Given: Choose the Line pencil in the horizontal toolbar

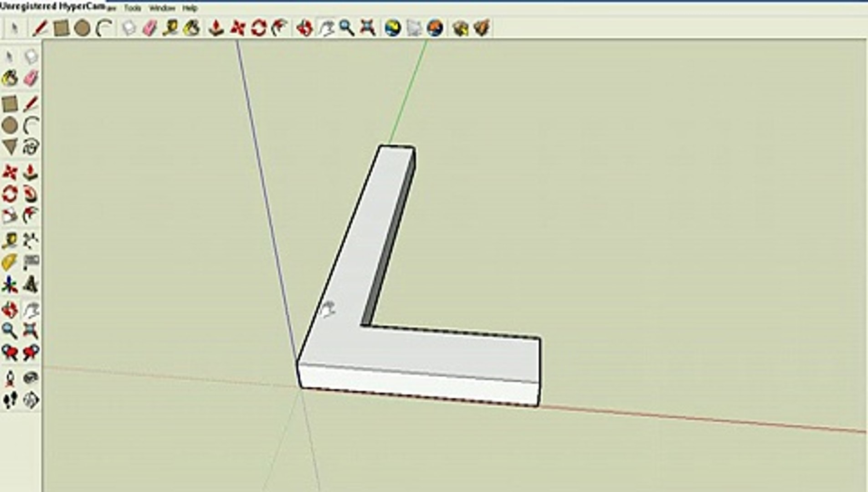Looking at the screenshot, I should (x=40, y=28).
